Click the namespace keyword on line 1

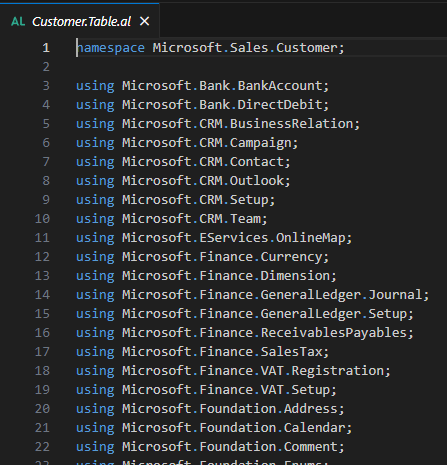pyautogui.click(x=111, y=48)
